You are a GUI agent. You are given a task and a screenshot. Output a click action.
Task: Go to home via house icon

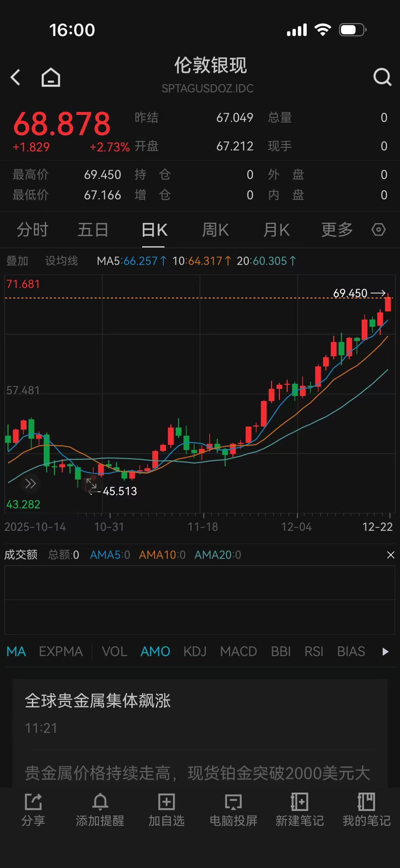(51, 77)
